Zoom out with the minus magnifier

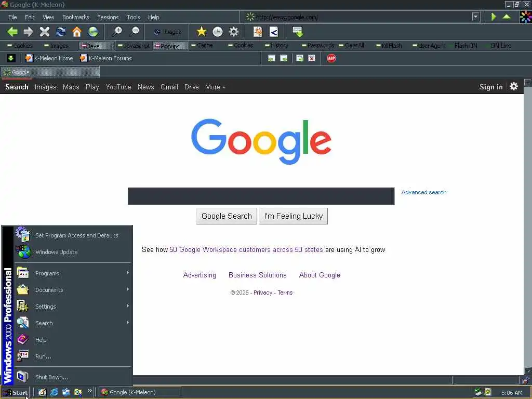135,32
